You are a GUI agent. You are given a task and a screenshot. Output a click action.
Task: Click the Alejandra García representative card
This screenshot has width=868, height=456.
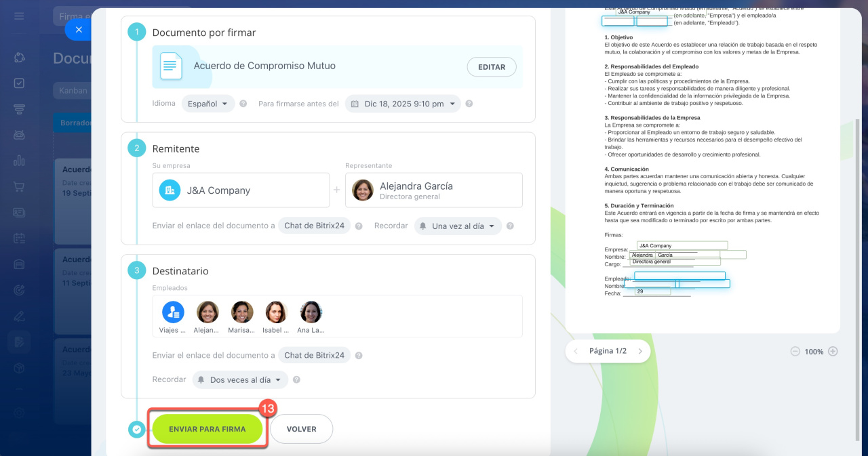[433, 190]
